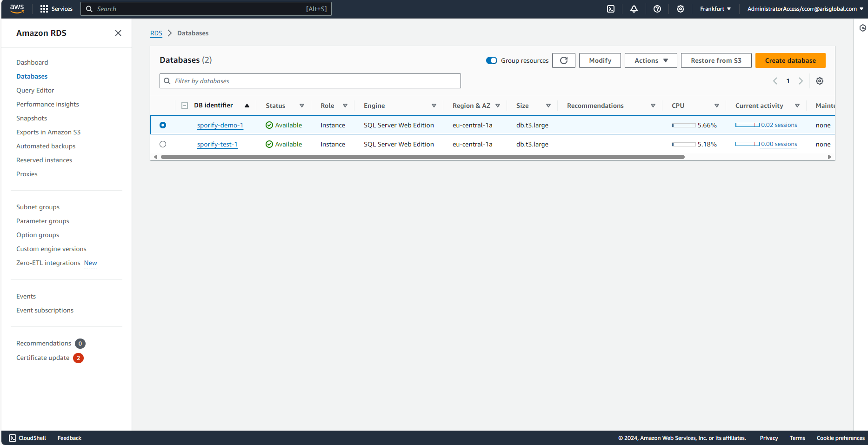Toggle the Group resources switch
868x445 pixels.
point(492,60)
